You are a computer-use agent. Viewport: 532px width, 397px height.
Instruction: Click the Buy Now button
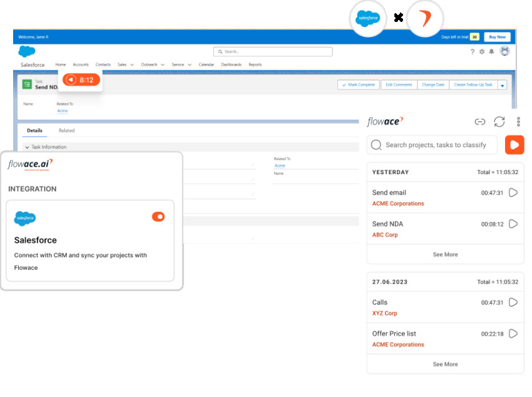pyautogui.click(x=498, y=37)
